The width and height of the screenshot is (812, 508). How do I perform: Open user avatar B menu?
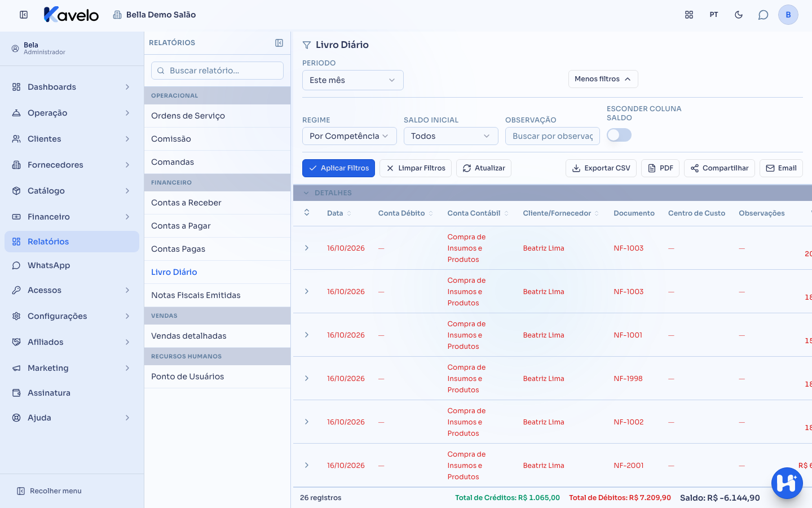pos(788,15)
